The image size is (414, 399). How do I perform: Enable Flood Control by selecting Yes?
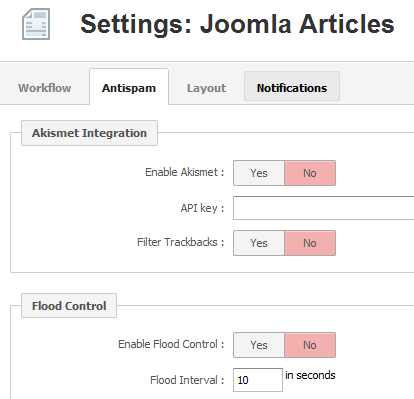(x=259, y=345)
